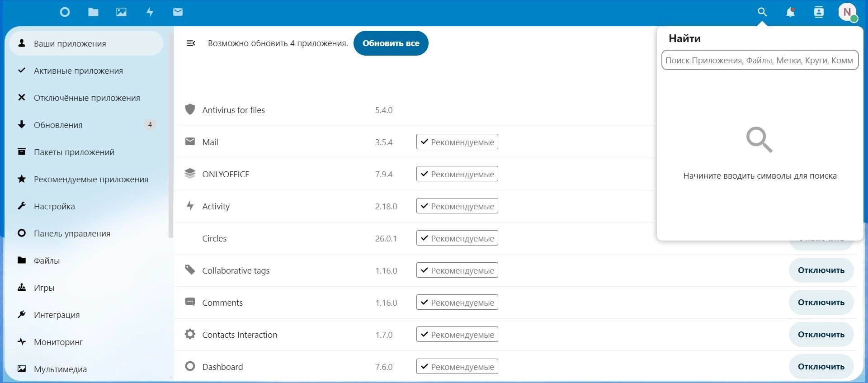Viewport: 868px width, 383px height.
Task: Open the Activity lightning icon in top bar
Action: 150,12
